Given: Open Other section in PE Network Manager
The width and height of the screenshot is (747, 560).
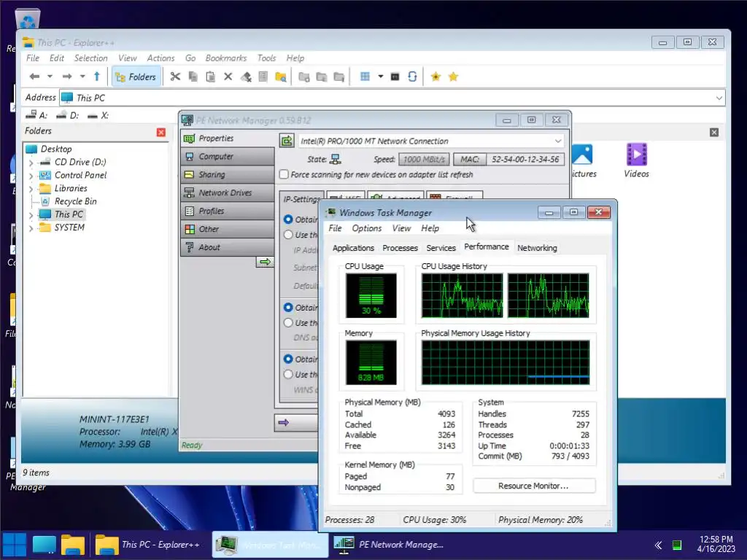Looking at the screenshot, I should coord(228,229).
